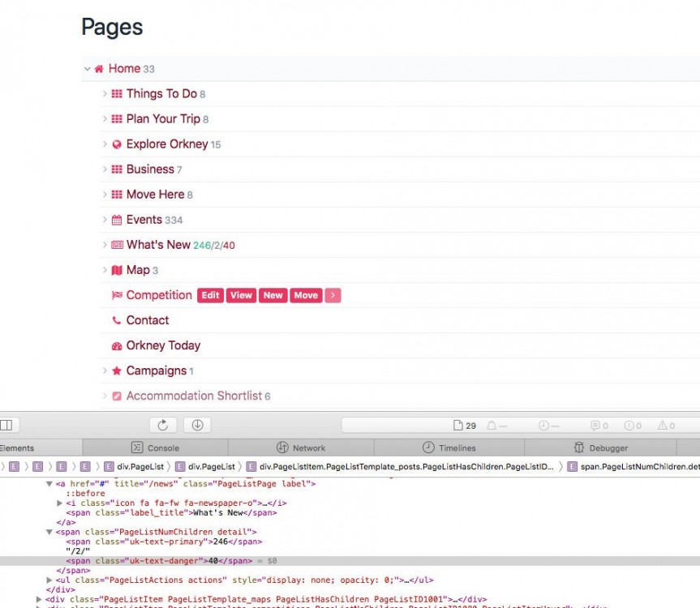Click the reload page icon in inspector
This screenshot has width=700, height=608.
click(162, 425)
